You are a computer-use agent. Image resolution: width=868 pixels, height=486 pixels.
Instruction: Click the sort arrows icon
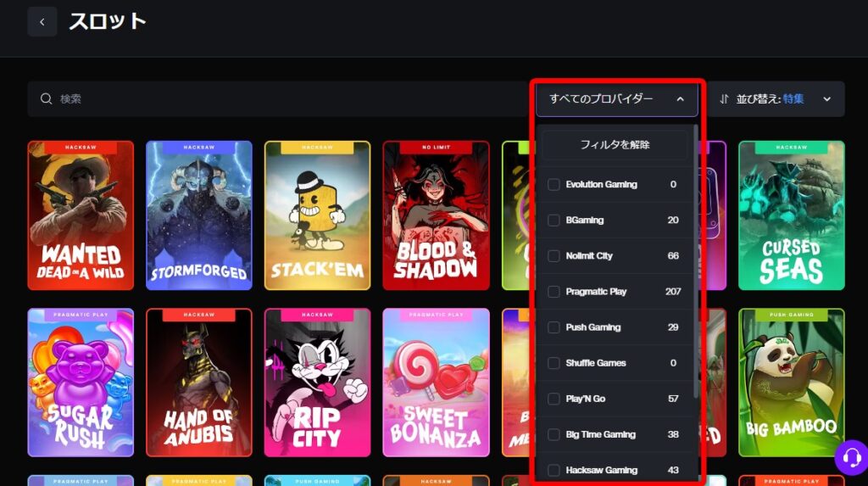pyautogui.click(x=724, y=99)
